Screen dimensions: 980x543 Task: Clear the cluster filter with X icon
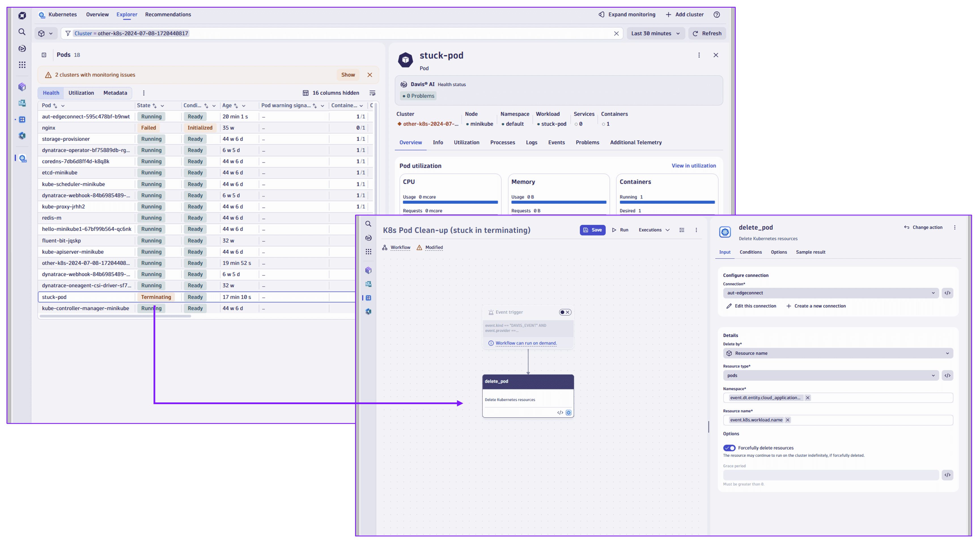(616, 33)
